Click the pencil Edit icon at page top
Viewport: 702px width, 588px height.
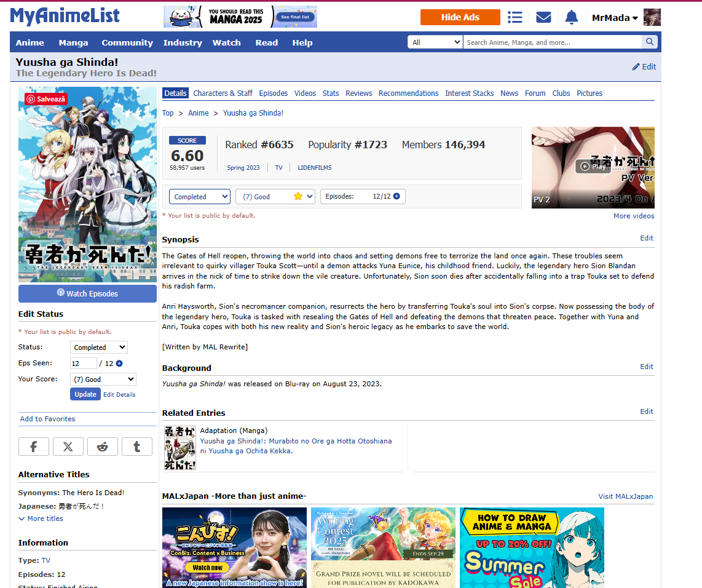click(644, 66)
